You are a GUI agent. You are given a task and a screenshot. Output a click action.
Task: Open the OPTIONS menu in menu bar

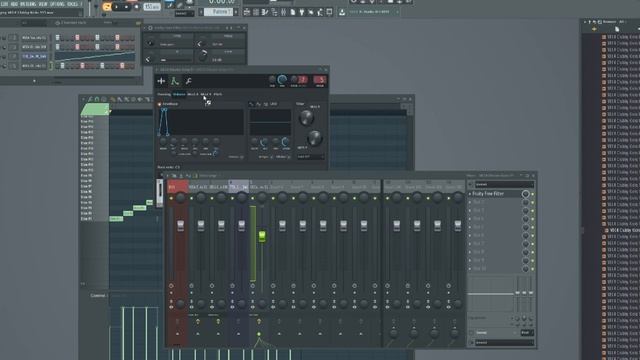(57, 4)
